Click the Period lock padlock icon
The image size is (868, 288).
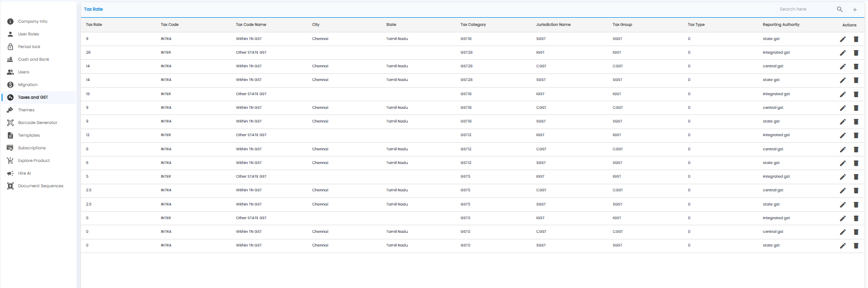pos(10,47)
